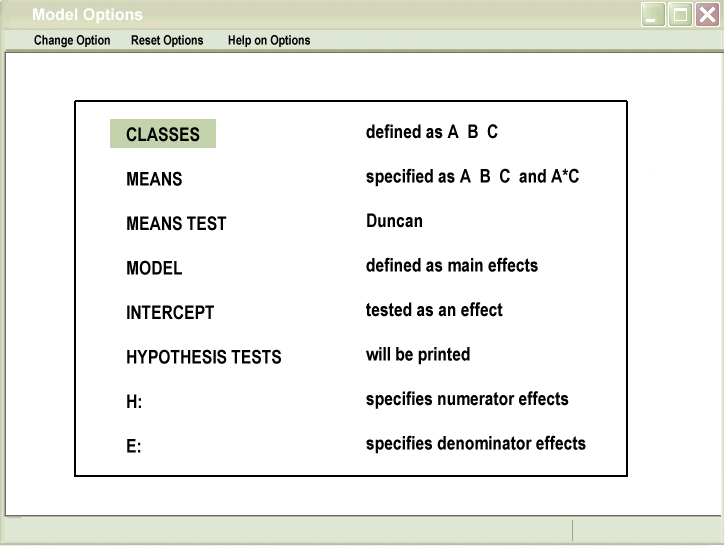Image resolution: width=725 pixels, height=546 pixels.
Task: Select the H: numerator option
Action: click(x=134, y=402)
